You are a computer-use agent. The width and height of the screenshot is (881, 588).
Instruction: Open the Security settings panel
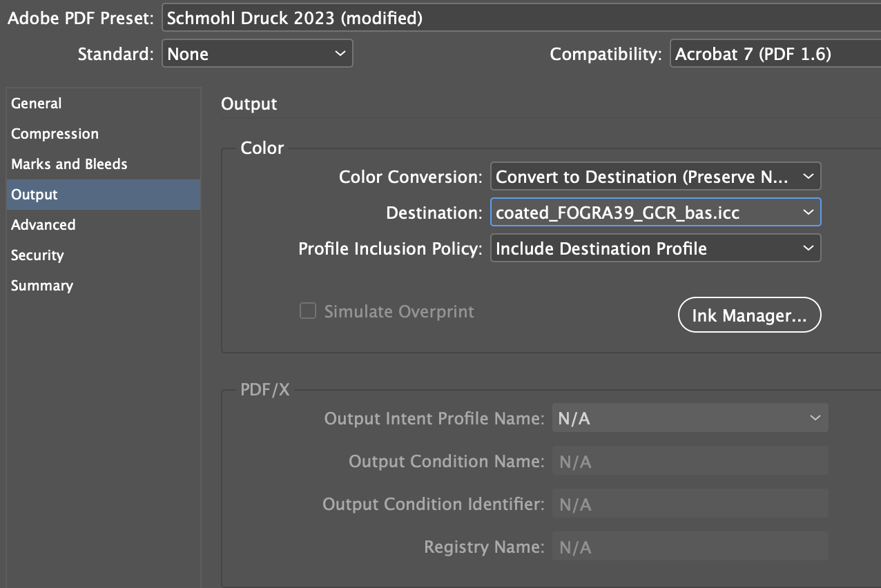(x=37, y=255)
